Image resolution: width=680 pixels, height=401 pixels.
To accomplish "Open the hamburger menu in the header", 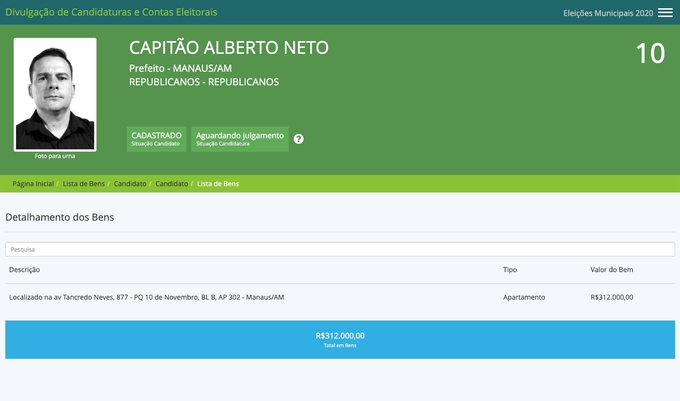I will [x=665, y=13].
